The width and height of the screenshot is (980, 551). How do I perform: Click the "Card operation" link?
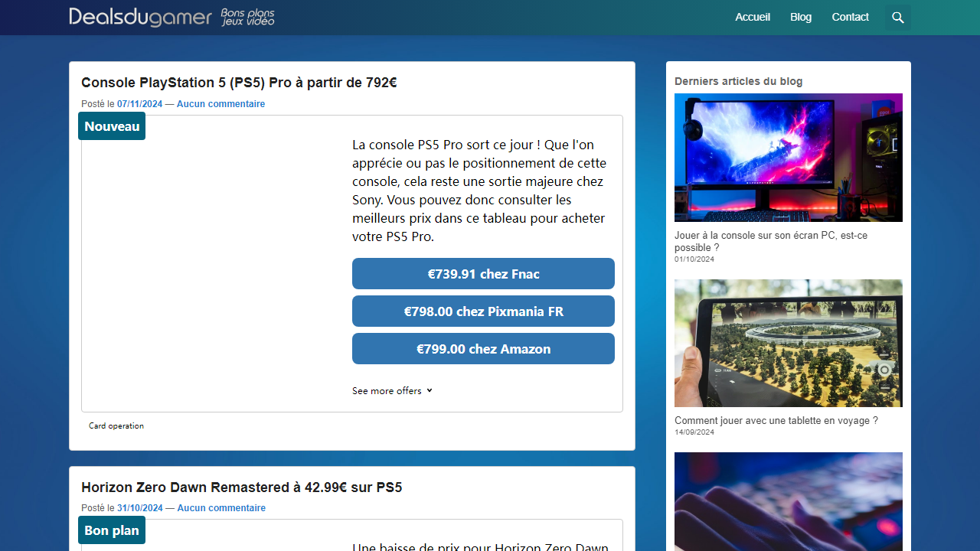116,425
